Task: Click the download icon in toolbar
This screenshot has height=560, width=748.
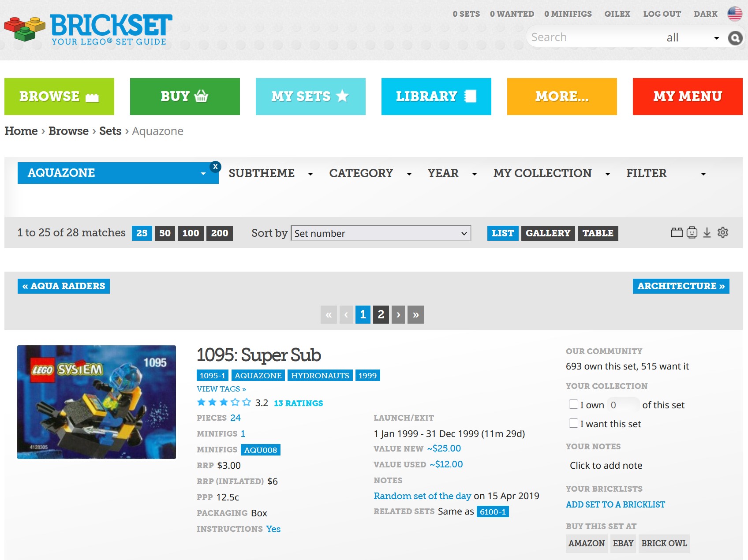Action: pyautogui.click(x=707, y=232)
